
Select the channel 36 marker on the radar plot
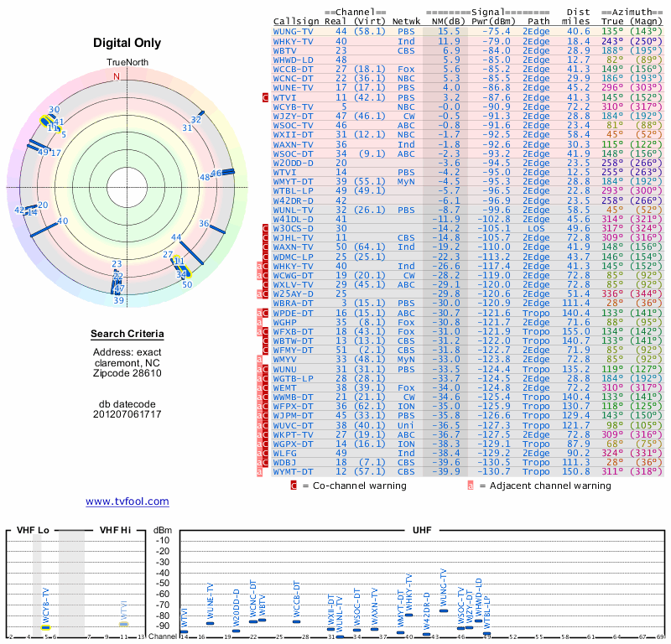click(217, 228)
